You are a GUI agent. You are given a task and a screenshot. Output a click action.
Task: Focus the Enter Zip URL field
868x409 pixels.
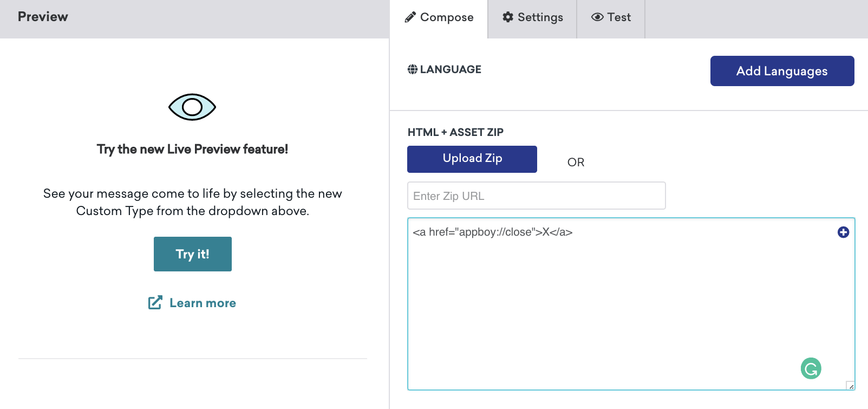(x=536, y=196)
